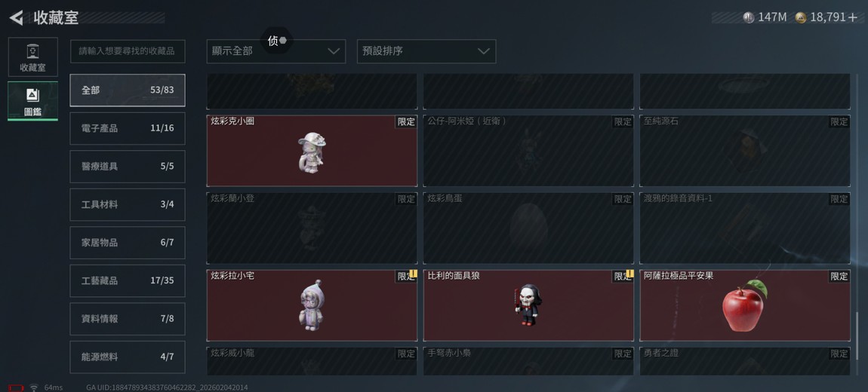Viewport: 868px width, 392px height.
Task: Click the 能源燃料 category button
Action: click(128, 357)
